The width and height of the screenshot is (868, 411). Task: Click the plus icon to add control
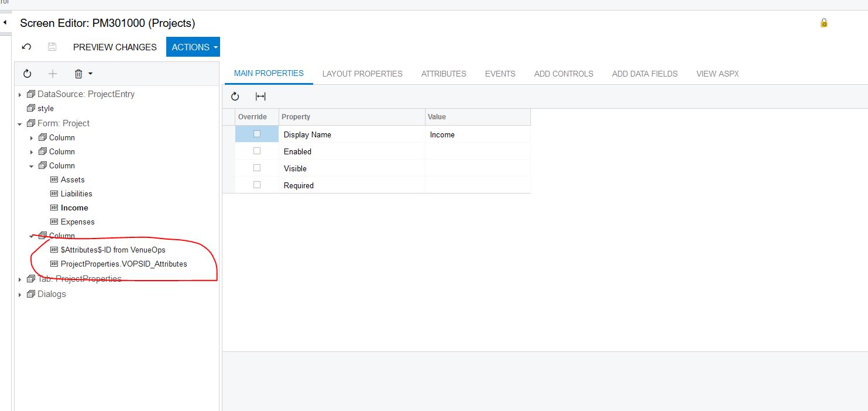click(53, 74)
